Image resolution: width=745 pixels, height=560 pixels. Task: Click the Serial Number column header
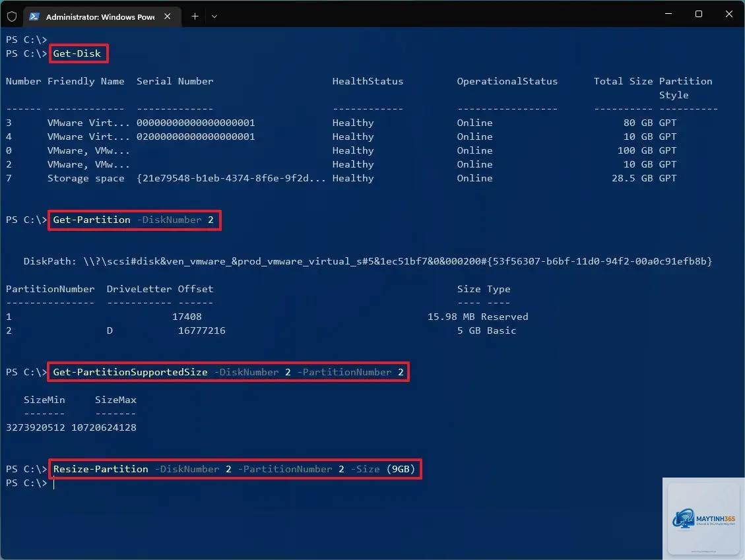click(175, 81)
